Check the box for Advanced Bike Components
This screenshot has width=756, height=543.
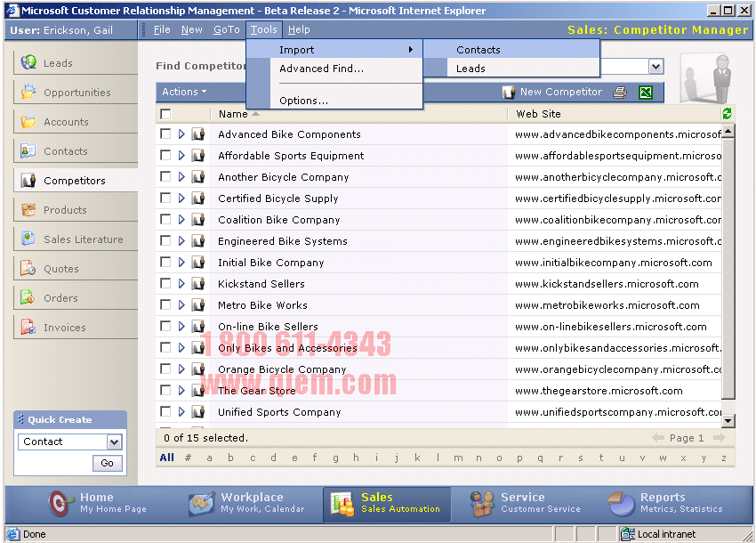pos(165,134)
